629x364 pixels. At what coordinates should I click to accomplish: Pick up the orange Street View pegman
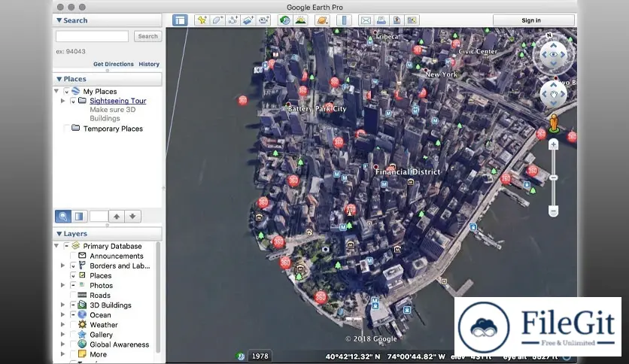tap(554, 123)
